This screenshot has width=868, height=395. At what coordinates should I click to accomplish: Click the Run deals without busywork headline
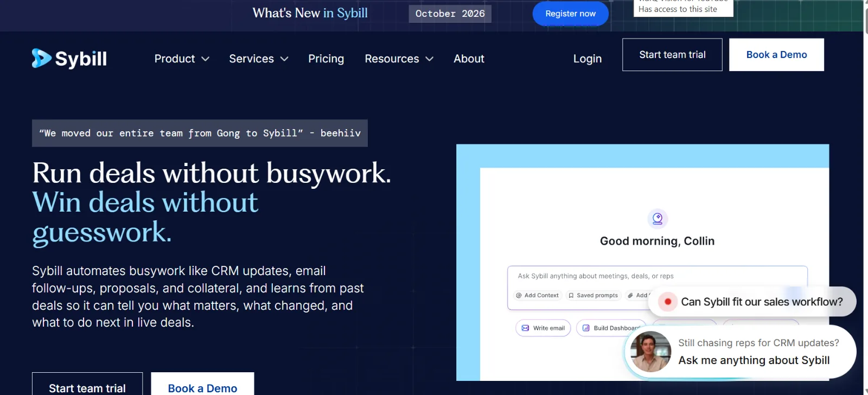pyautogui.click(x=212, y=173)
